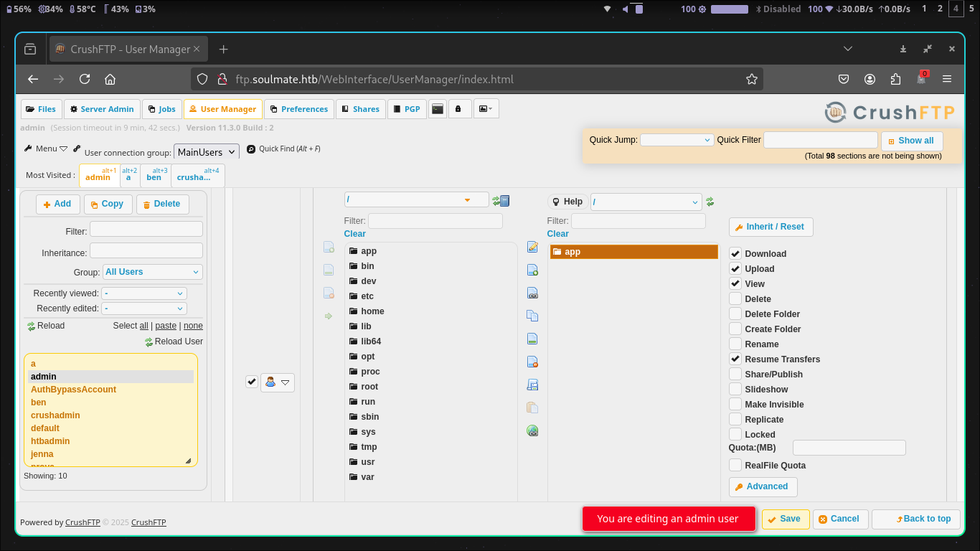The image size is (980, 551).
Task: Click the Inherit / Reset button
Action: [771, 227]
